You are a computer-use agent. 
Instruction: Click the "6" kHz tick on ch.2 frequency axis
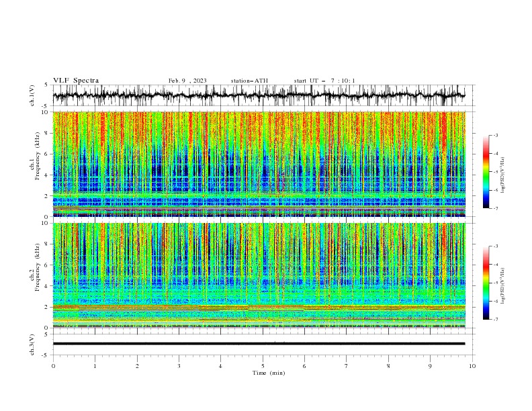47,265
